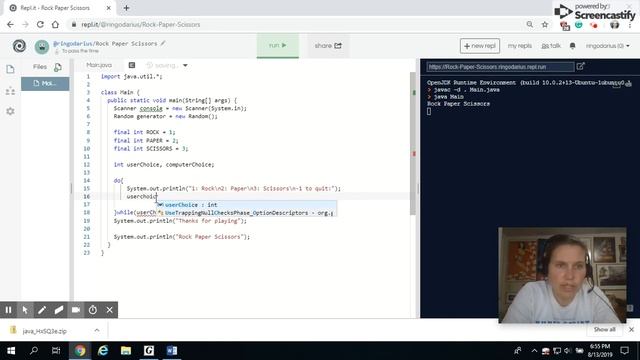Open the Settings gear in sidebar

click(x=10, y=111)
